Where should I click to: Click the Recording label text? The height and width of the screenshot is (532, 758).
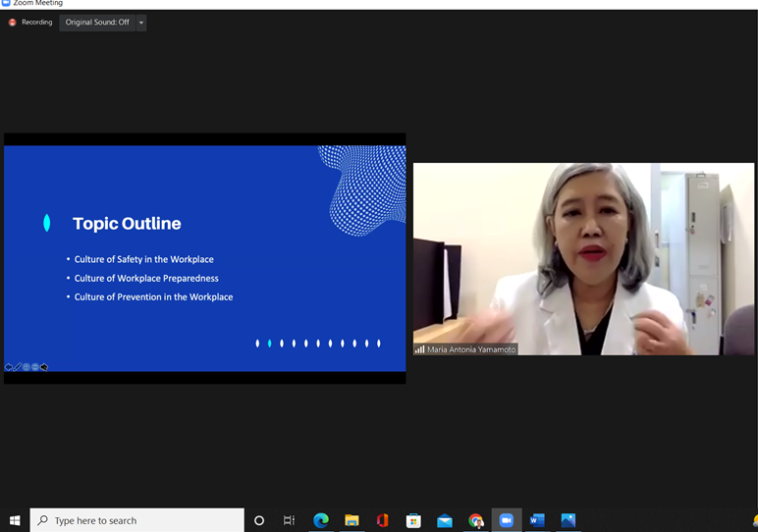pyautogui.click(x=36, y=23)
